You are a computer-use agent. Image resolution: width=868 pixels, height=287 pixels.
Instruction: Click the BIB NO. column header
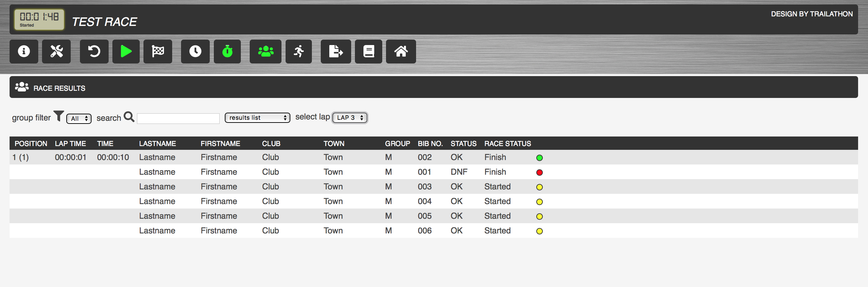(430, 144)
